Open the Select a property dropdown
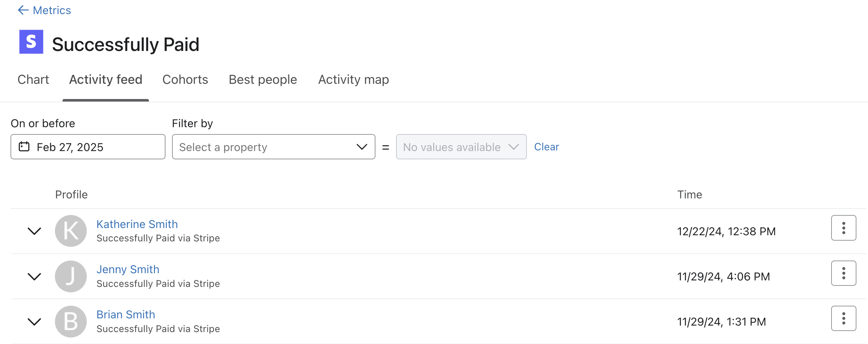This screenshot has height=344, width=868. 273,147
